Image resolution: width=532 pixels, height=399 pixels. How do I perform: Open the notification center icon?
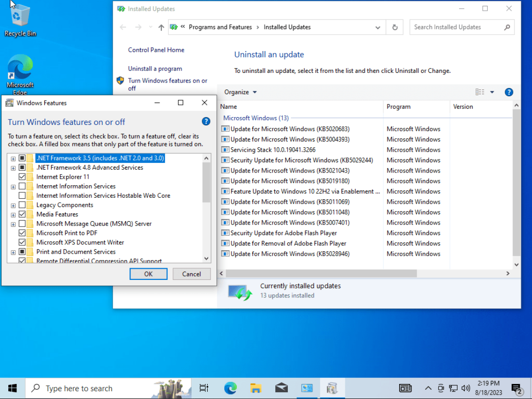coord(517,388)
